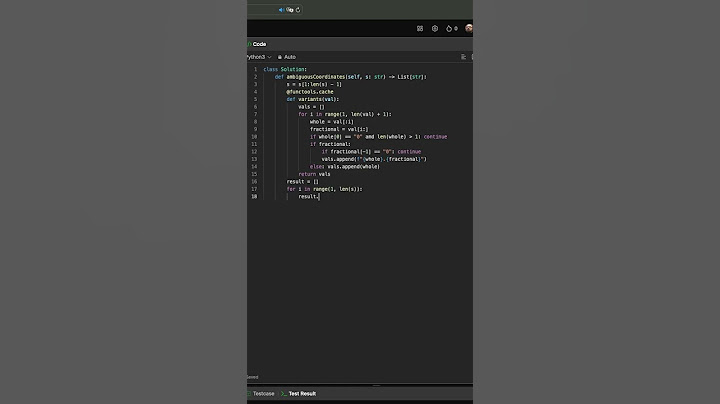720x404 pixels.
Task: Click the translate page icon in address bar
Action: pos(290,10)
